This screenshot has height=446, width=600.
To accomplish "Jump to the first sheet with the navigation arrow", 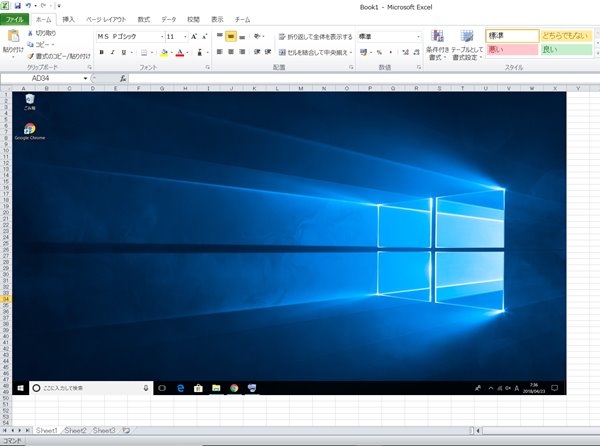I will pyautogui.click(x=5, y=430).
